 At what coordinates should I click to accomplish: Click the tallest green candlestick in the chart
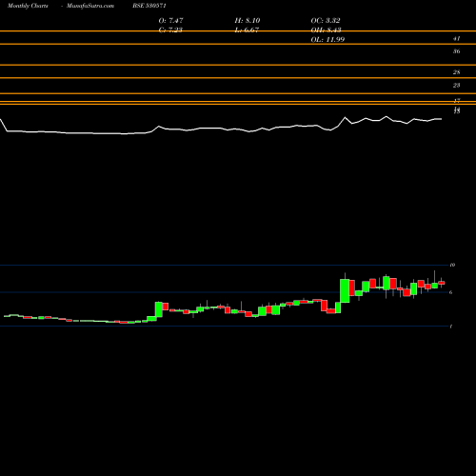click(345, 290)
